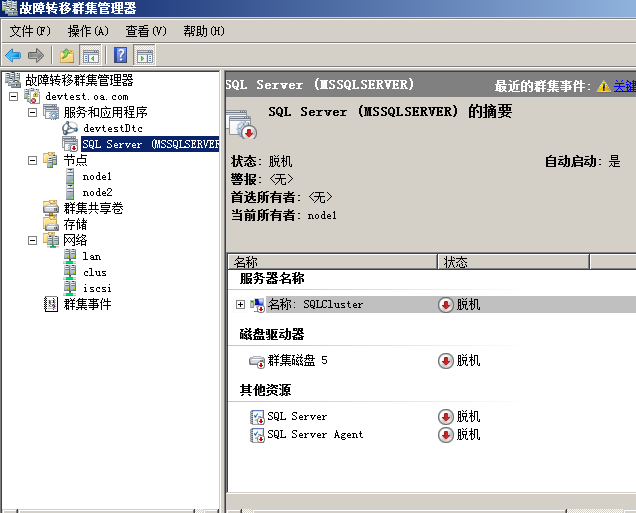
Task: Click the 脱机 status text for SQL Server
Action: (x=468, y=417)
